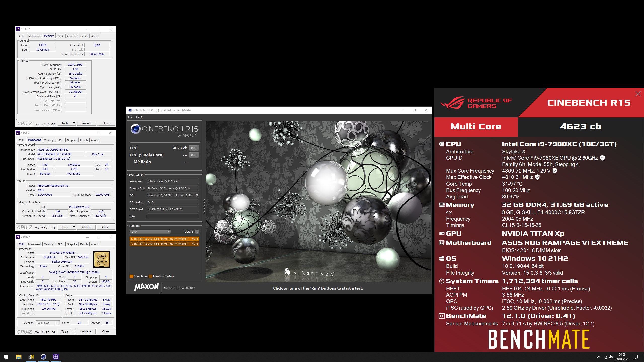Click shield beside Max Effective Clock
This screenshot has height=362, width=644.
(x=537, y=177)
